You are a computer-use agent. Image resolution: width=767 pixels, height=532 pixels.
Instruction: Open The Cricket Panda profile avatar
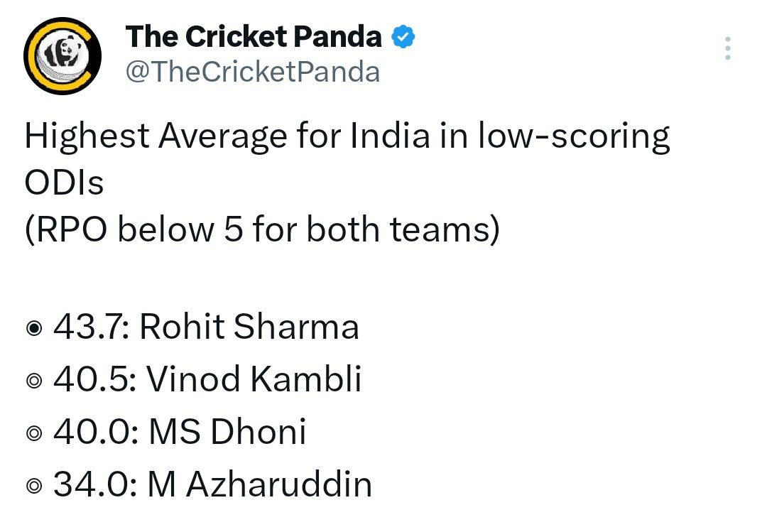click(x=62, y=56)
